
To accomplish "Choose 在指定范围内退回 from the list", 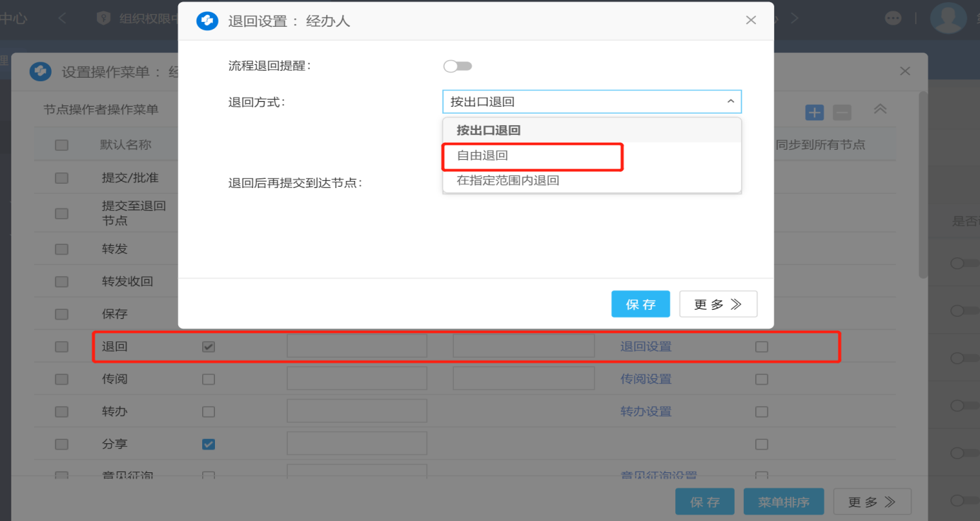I will (508, 180).
